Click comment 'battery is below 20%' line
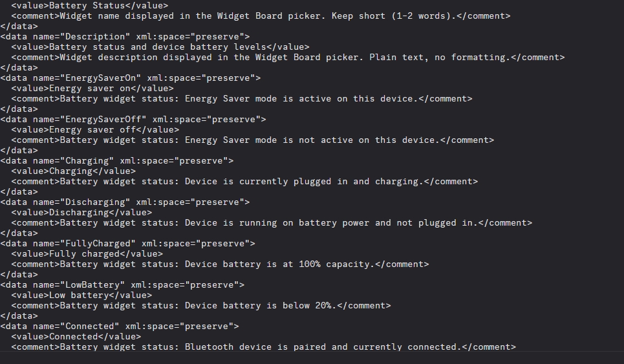 point(201,306)
